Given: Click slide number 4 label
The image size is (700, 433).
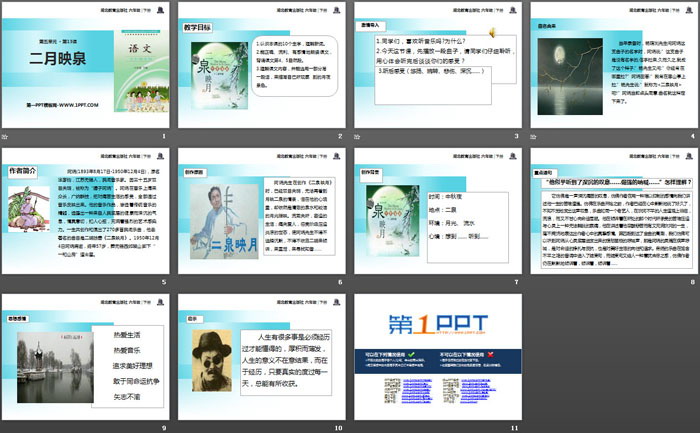Looking at the screenshot, I should 693,136.
